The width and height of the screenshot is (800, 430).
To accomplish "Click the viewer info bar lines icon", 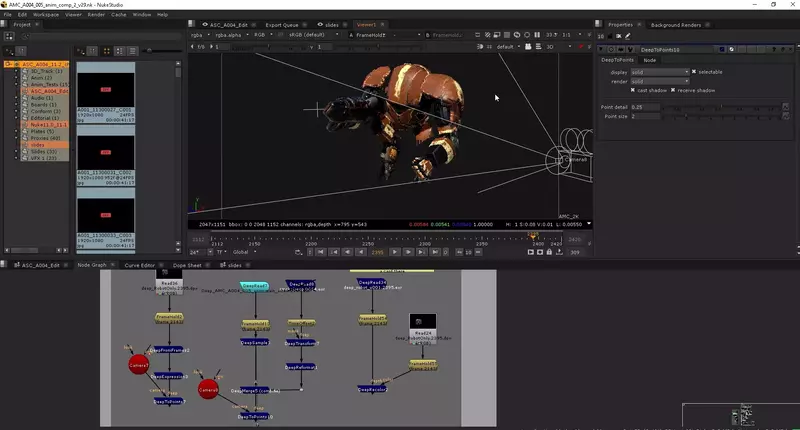I will click(x=538, y=46).
